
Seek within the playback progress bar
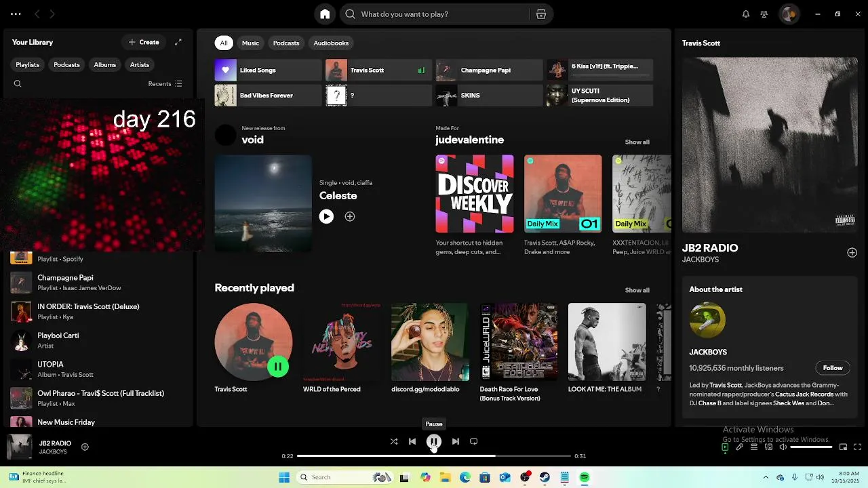(x=434, y=456)
